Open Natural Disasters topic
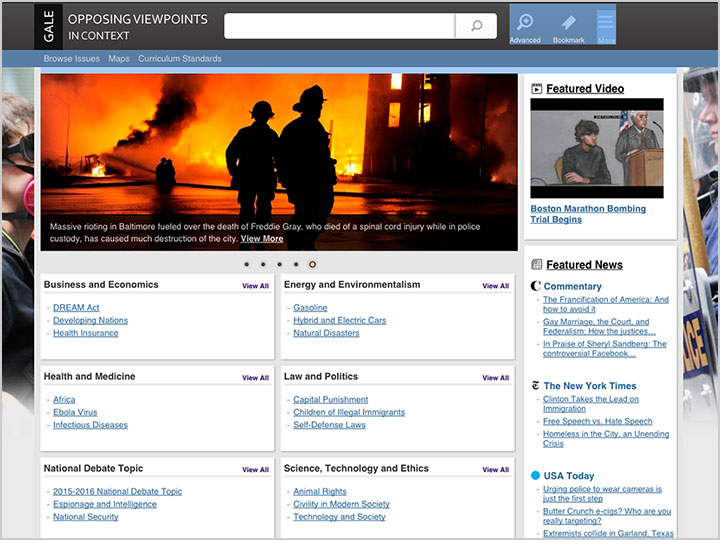720x540 pixels. pyautogui.click(x=326, y=333)
